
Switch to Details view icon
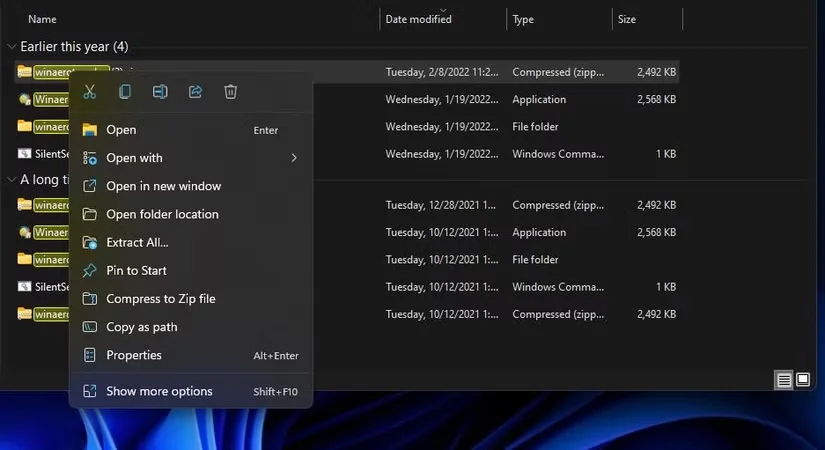[x=785, y=380]
